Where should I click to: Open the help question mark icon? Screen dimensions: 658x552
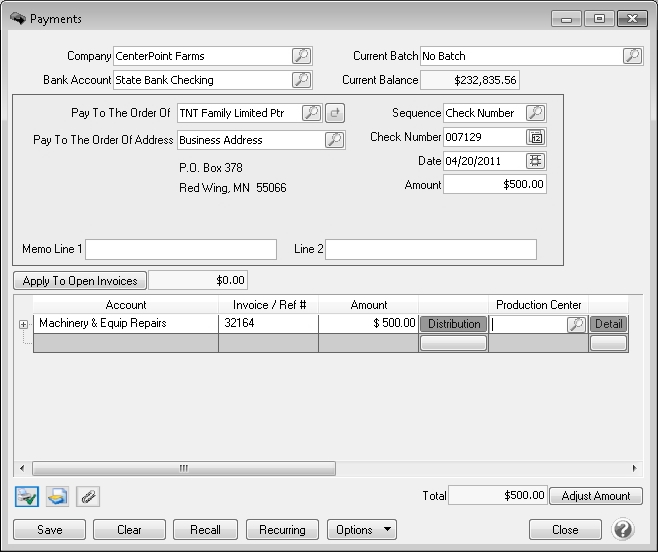pos(623,530)
